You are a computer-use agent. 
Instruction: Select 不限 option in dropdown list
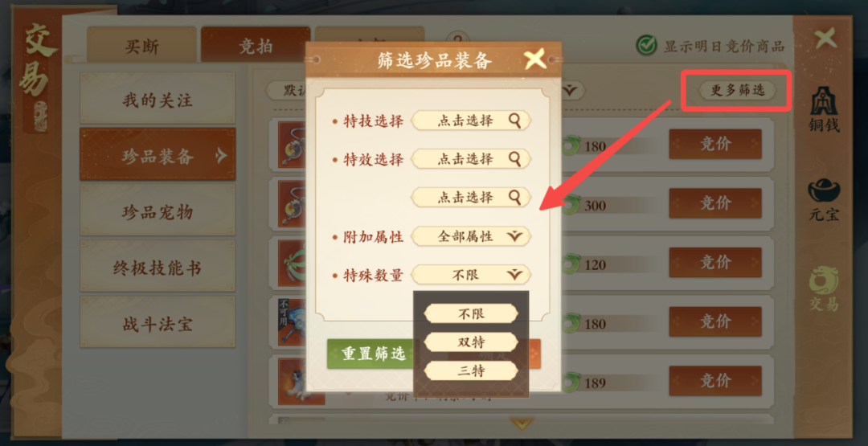(471, 313)
